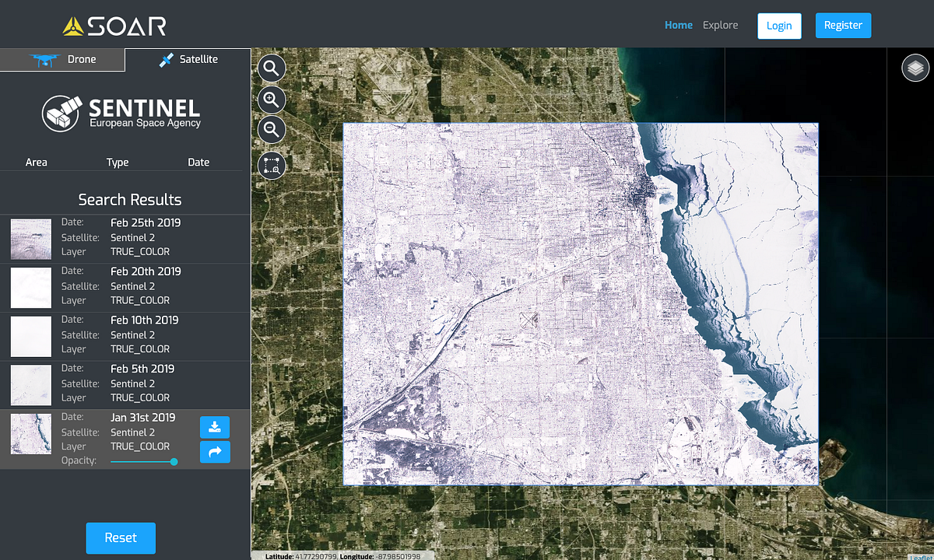Viewport: 934px width, 560px height.
Task: Navigate to Home in the top navigation
Action: click(x=678, y=25)
